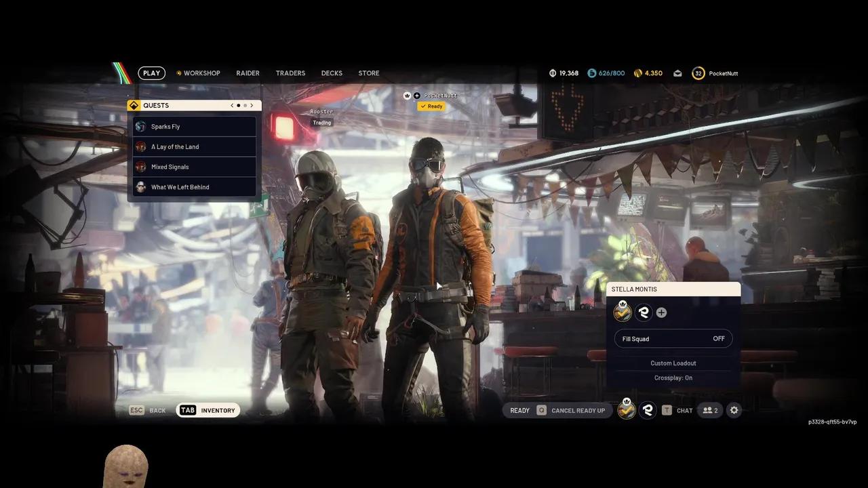Toggle the Ready status above PocketNutt

[x=431, y=106]
